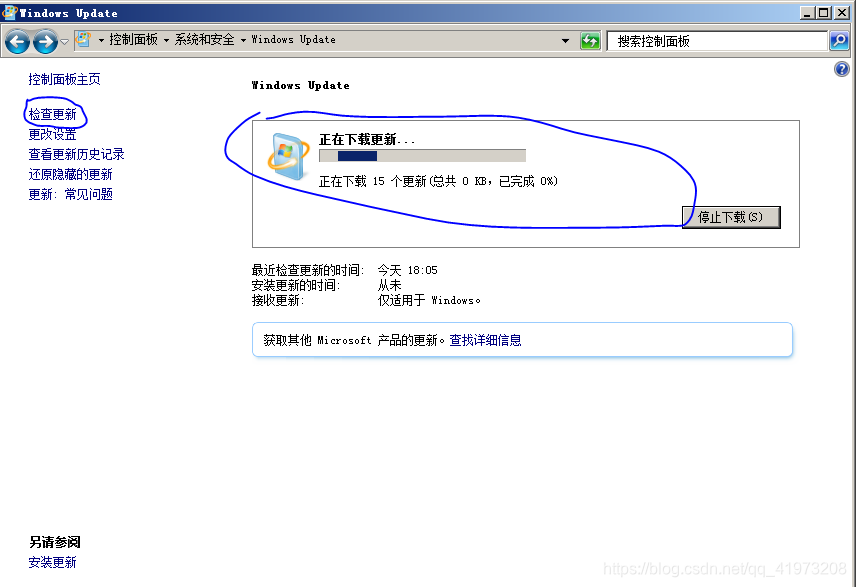Image resolution: width=856 pixels, height=587 pixels.
Task: Open 查找详细信息 link
Action: pos(485,340)
